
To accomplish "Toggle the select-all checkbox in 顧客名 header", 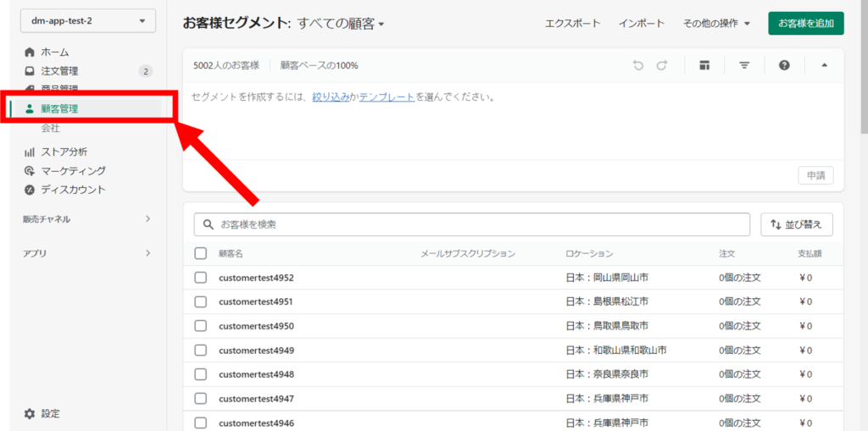I will coord(201,253).
